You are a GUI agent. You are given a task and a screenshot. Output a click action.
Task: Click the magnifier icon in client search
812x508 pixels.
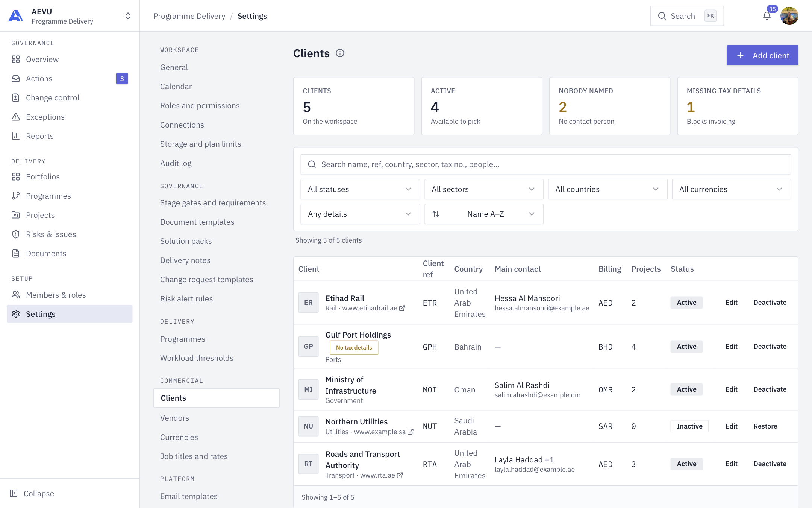[x=312, y=164]
